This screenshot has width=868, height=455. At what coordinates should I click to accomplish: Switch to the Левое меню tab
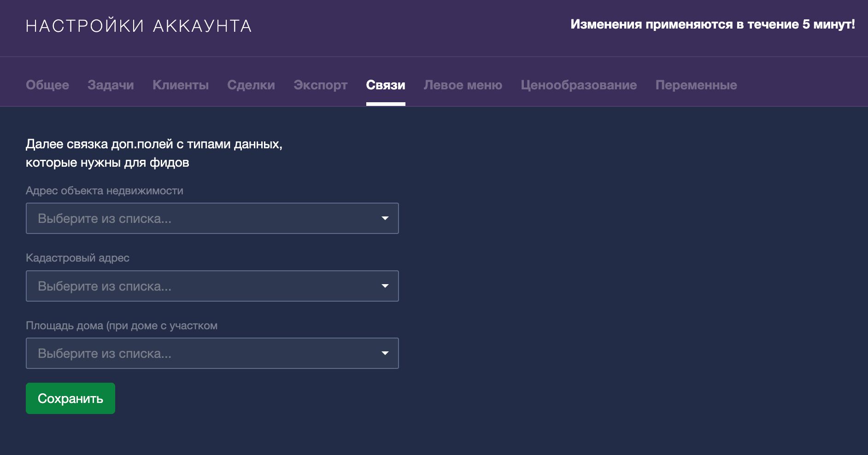pyautogui.click(x=463, y=85)
